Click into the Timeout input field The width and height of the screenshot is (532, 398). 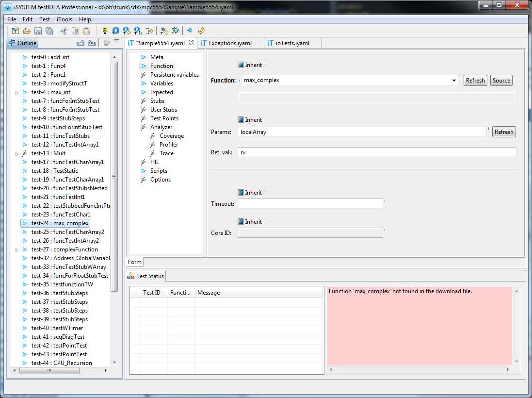click(x=310, y=204)
